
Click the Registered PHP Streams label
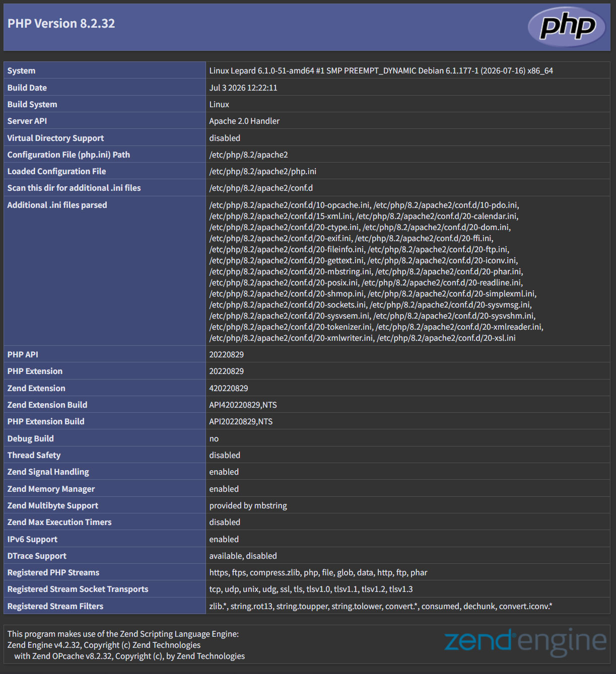pyautogui.click(x=53, y=572)
